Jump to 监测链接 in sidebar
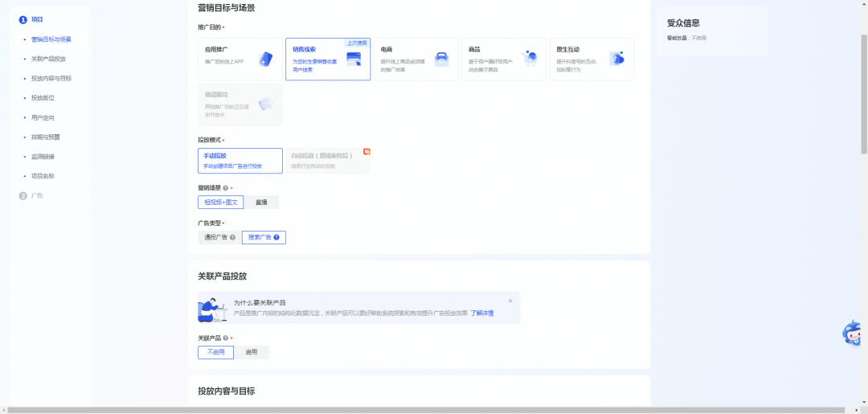868x414 pixels. tap(43, 157)
